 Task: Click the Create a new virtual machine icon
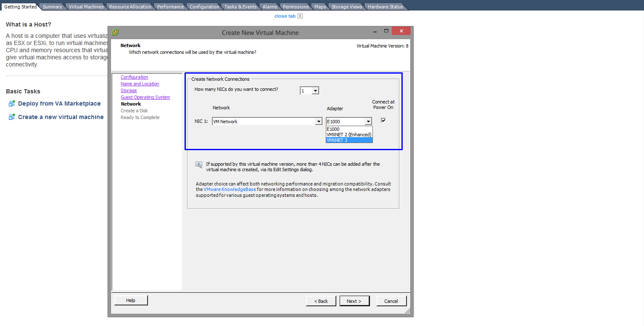12,117
